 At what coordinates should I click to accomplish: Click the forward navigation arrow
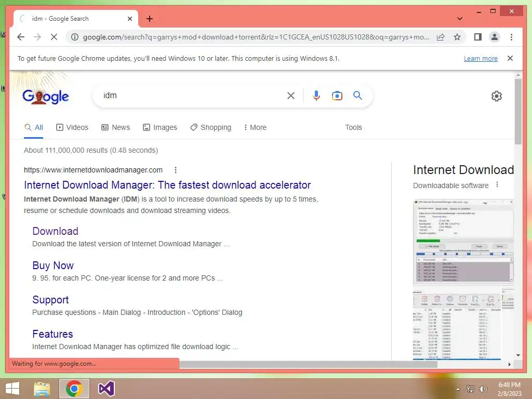[x=37, y=37]
